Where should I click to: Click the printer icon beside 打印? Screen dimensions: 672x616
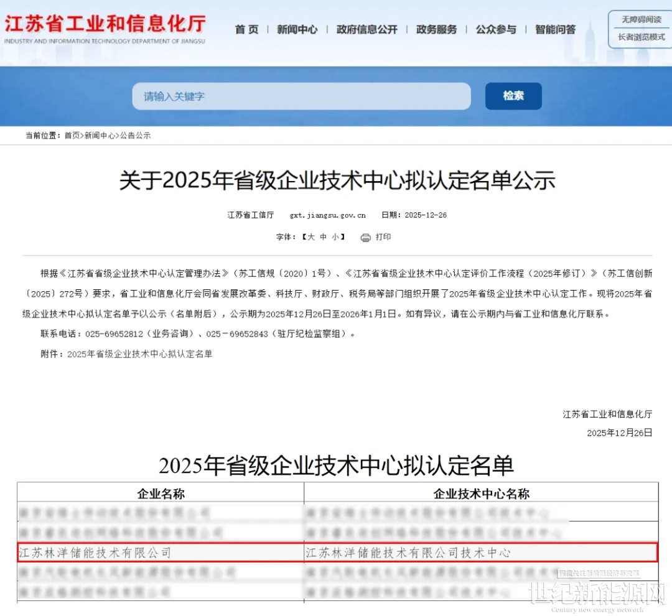(366, 237)
